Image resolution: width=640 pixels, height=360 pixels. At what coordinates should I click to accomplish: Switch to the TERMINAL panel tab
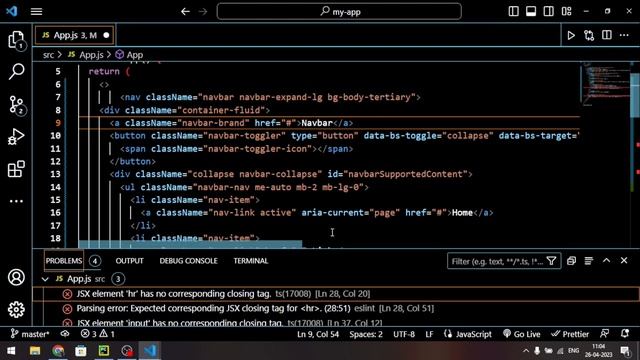pos(251,261)
